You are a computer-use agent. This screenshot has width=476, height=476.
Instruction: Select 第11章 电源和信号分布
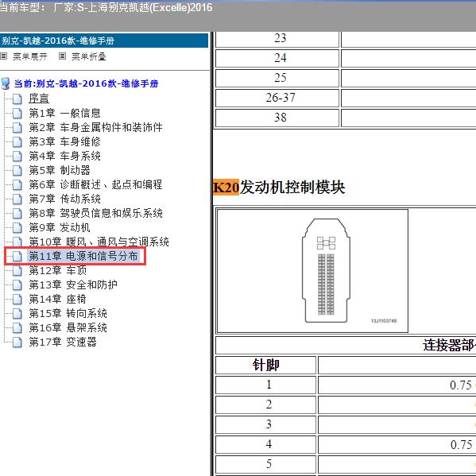[x=83, y=256]
